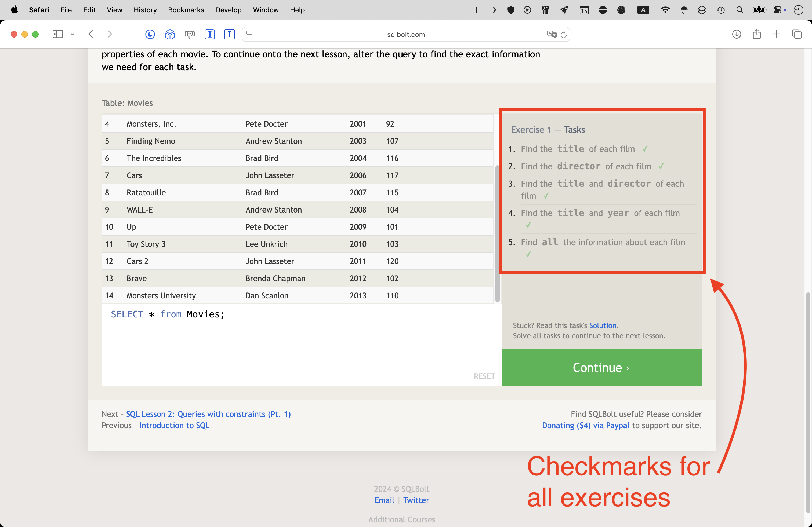Image resolution: width=812 pixels, height=527 pixels.
Task: Click the page reader icon in address bar
Action: point(249,34)
